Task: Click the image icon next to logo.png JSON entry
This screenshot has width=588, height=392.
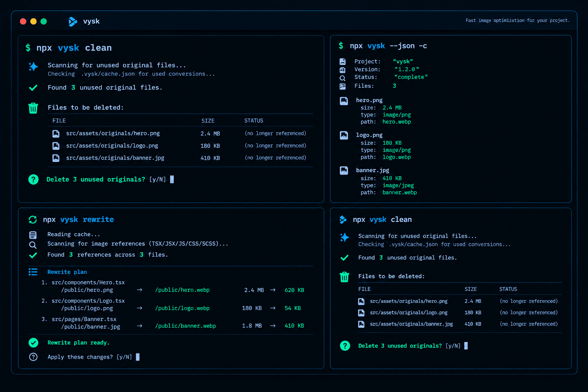Action: pos(344,136)
